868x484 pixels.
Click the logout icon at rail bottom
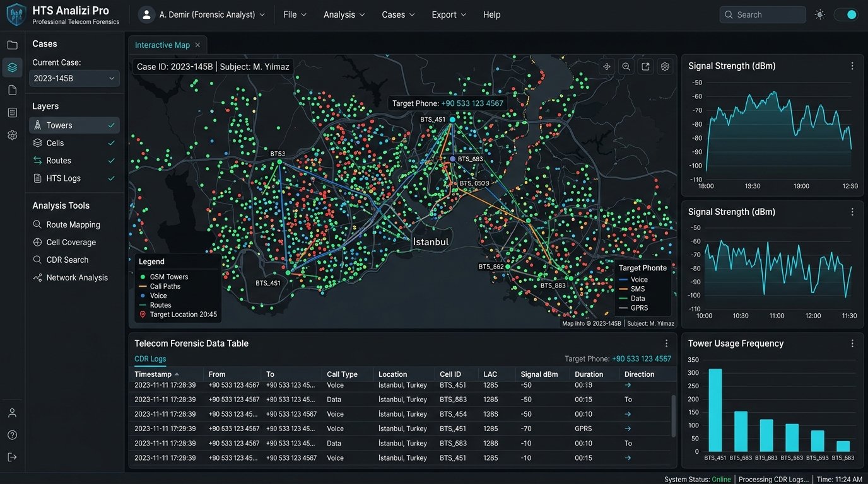pos(12,457)
